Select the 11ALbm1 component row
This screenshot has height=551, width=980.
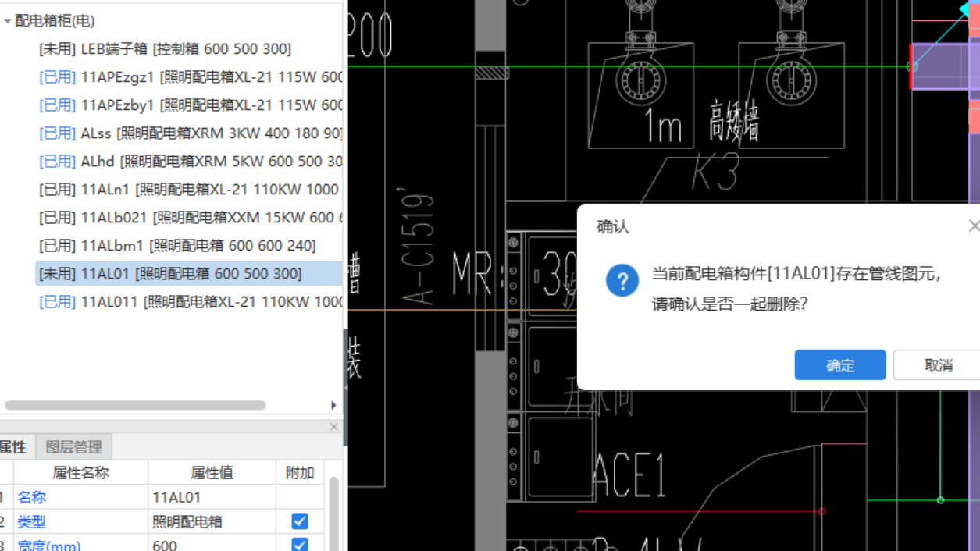click(189, 246)
